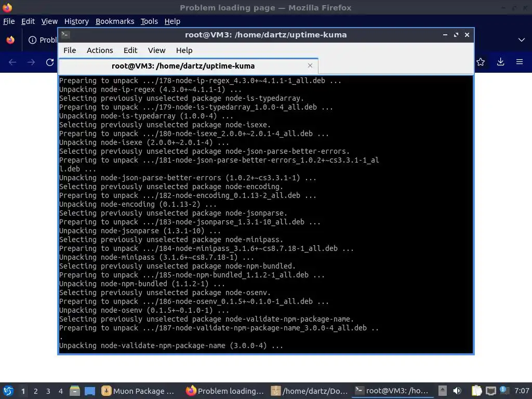Image resolution: width=532 pixels, height=399 pixels.
Task: Switch to workspace 4 in the taskbar
Action: (61, 391)
